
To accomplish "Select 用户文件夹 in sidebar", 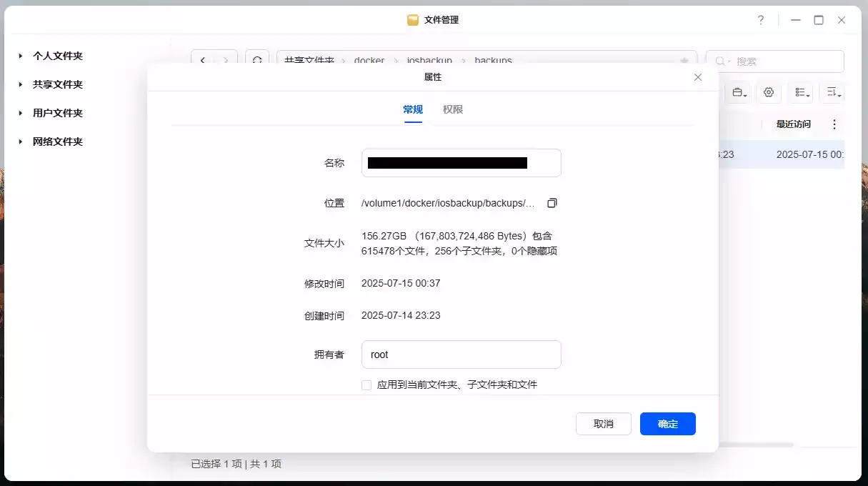I will click(x=58, y=113).
